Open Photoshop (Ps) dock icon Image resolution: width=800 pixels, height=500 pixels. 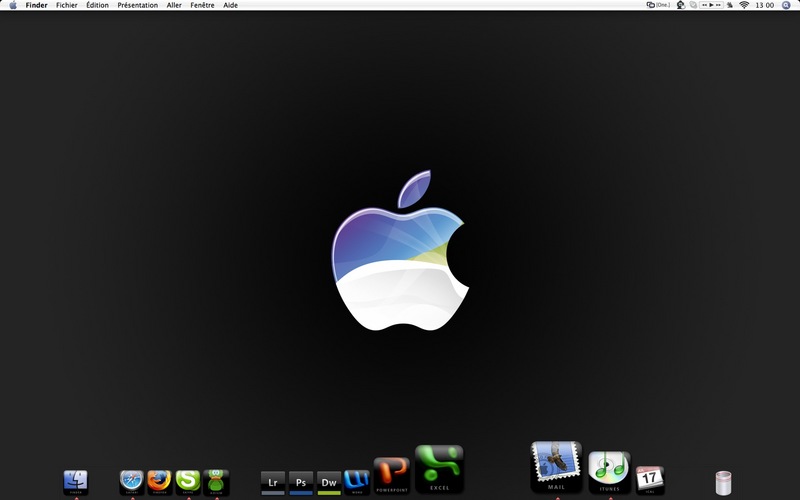pyautogui.click(x=301, y=483)
